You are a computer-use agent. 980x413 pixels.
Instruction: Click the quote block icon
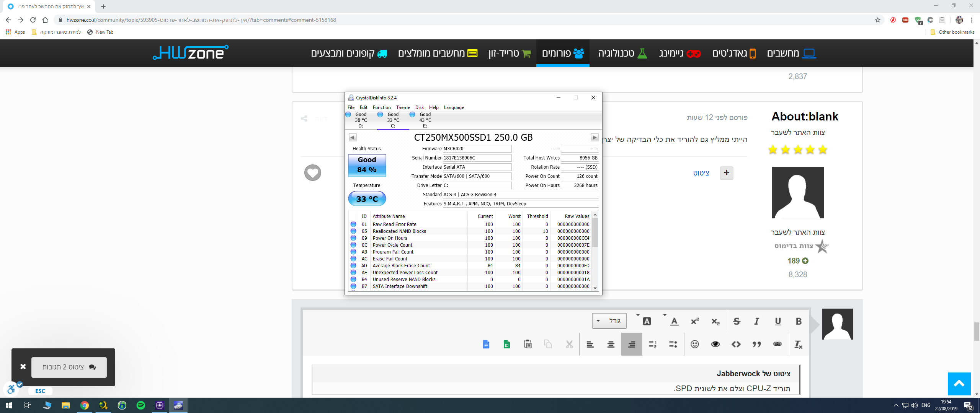(x=756, y=344)
